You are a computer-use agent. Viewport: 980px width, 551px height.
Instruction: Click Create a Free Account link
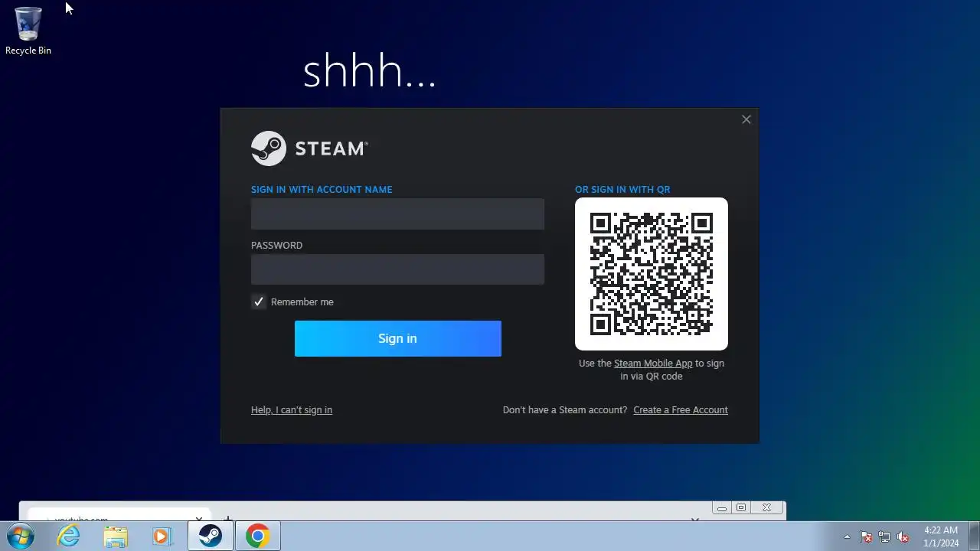coord(681,410)
